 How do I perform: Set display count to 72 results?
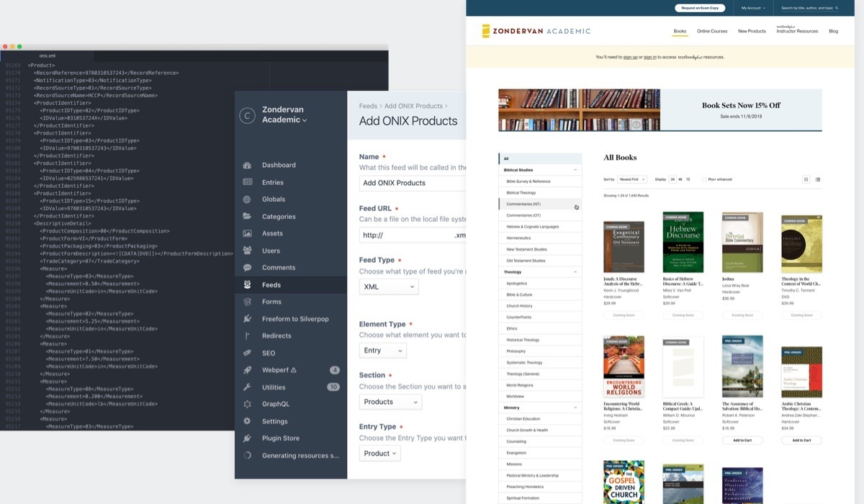coord(688,179)
